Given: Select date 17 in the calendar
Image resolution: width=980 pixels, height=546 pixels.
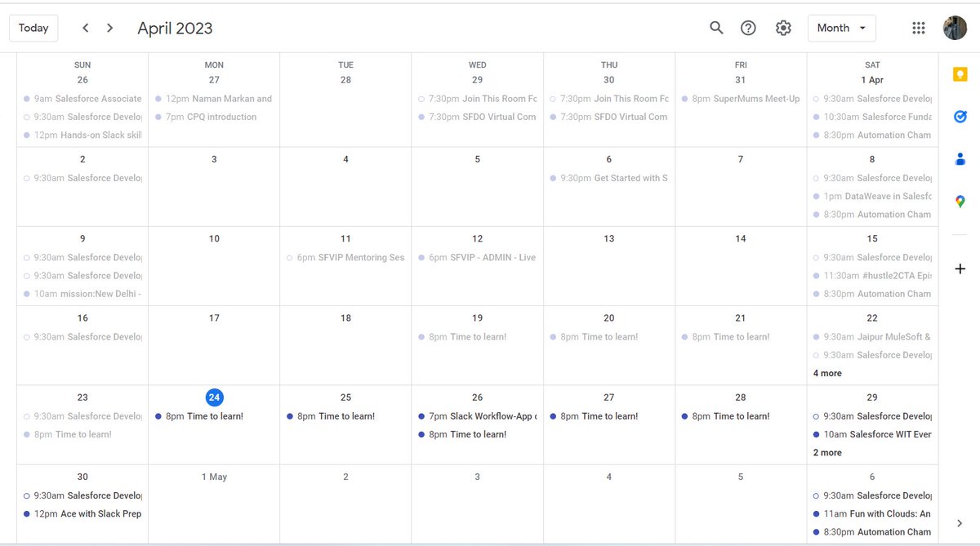Looking at the screenshot, I should 214,318.
